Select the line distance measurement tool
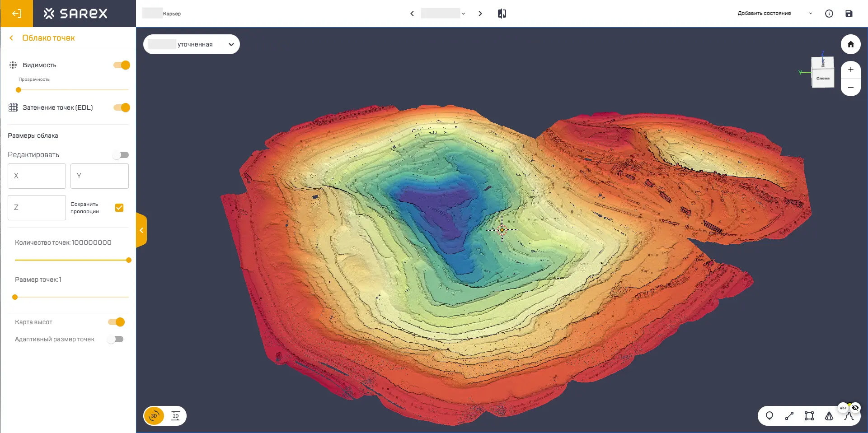Screen dimensions: 868x433 [789, 416]
